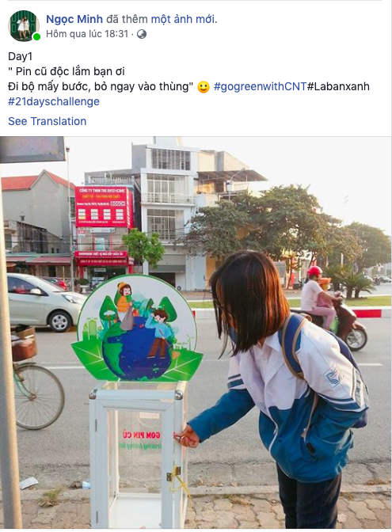This screenshot has height=532, width=392.
Task: Click the red Bosch billboard in photo
Action: (x=103, y=207)
